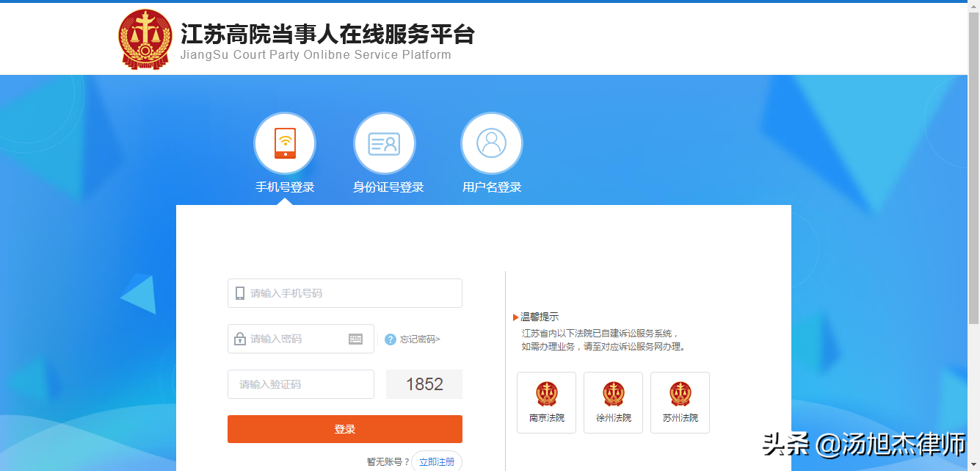Screen dimensions: 980x471
Task: Select the 手机号登录 phone login icon
Action: tap(285, 143)
